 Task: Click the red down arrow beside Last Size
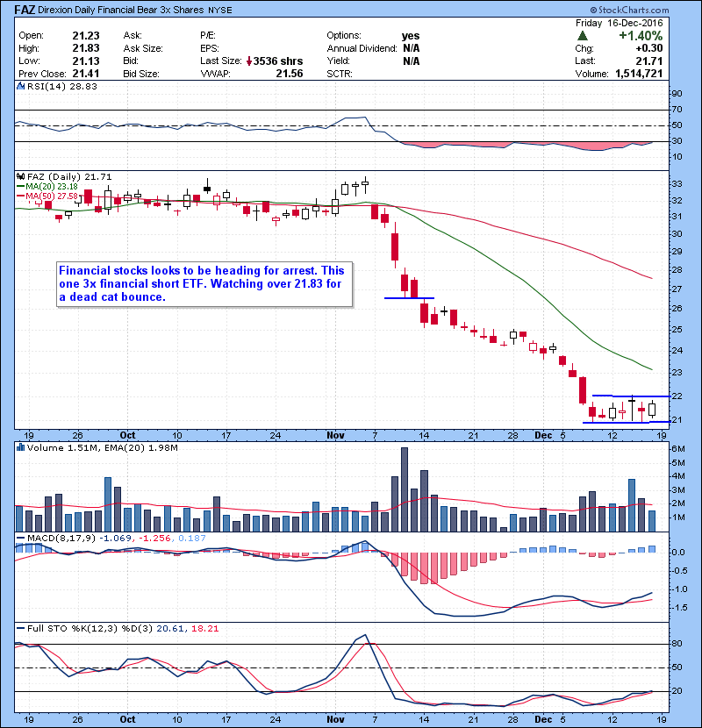click(249, 61)
